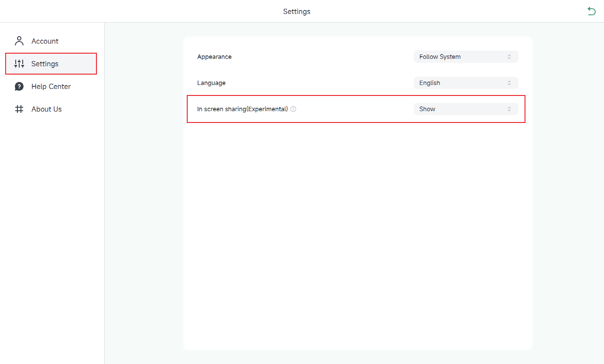
Task: Click the In screen sharing(Experimental) label
Action: [x=242, y=109]
